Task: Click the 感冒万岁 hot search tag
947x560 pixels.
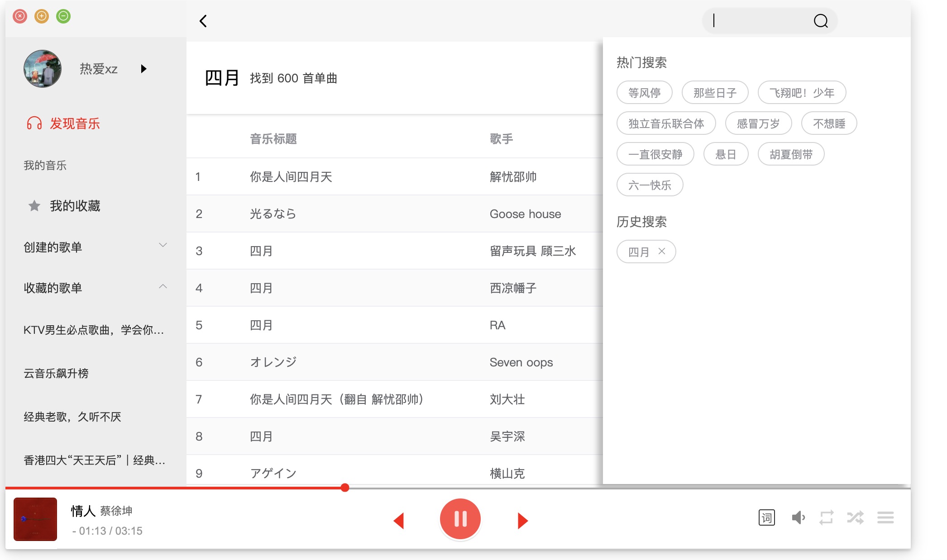Action: click(758, 123)
